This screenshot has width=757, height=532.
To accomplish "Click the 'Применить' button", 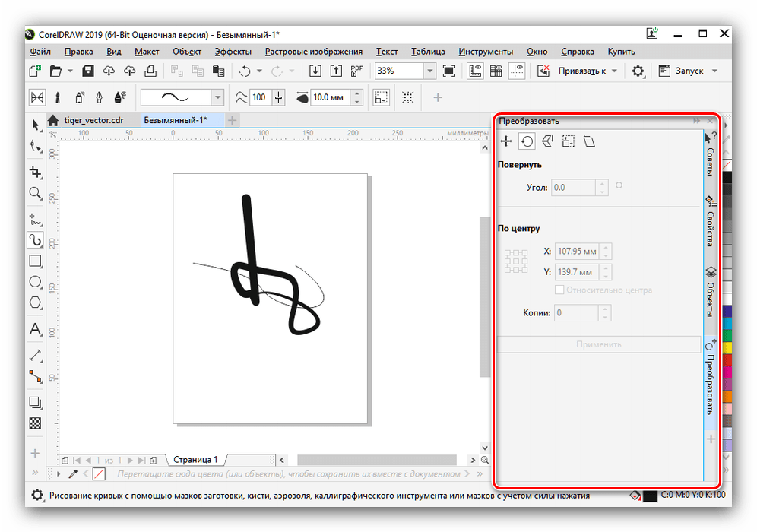I will coord(598,344).
